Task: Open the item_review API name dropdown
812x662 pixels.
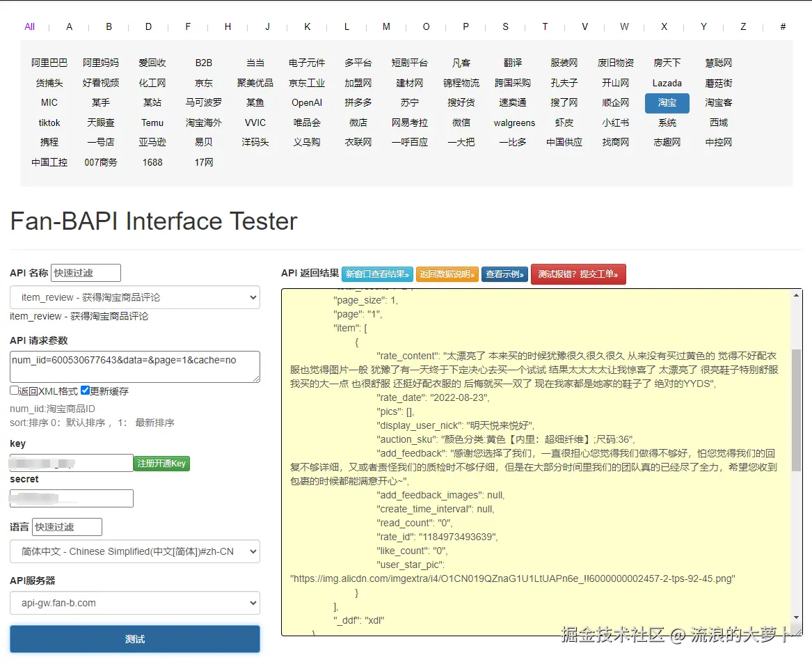Action: [x=135, y=297]
